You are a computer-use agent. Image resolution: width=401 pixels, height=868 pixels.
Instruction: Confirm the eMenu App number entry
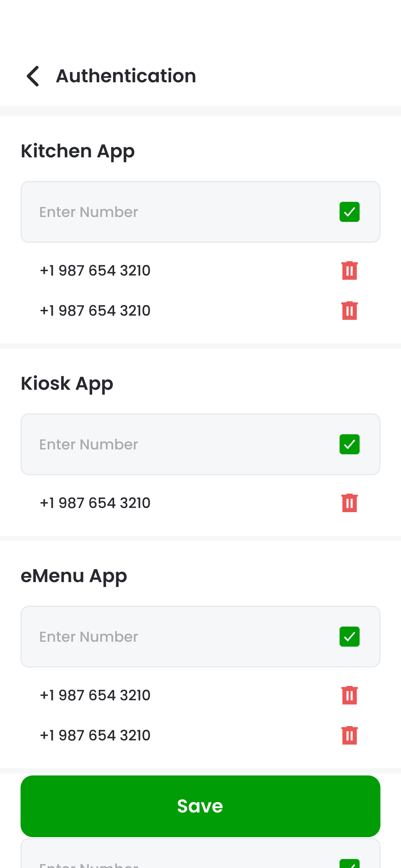pos(349,637)
